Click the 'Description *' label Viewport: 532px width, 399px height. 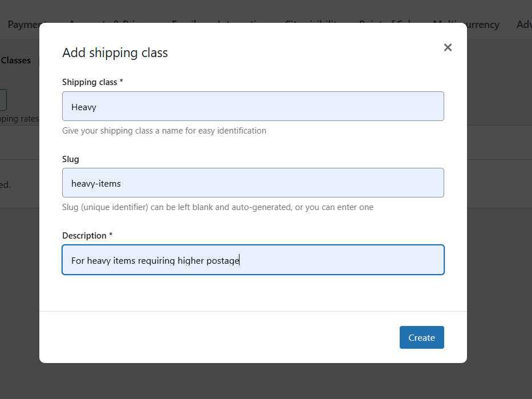click(87, 236)
